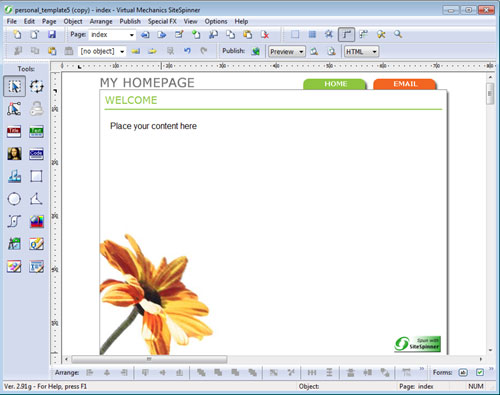Image resolution: width=500 pixels, height=395 pixels.
Task: Open the View menu
Action: [190, 21]
